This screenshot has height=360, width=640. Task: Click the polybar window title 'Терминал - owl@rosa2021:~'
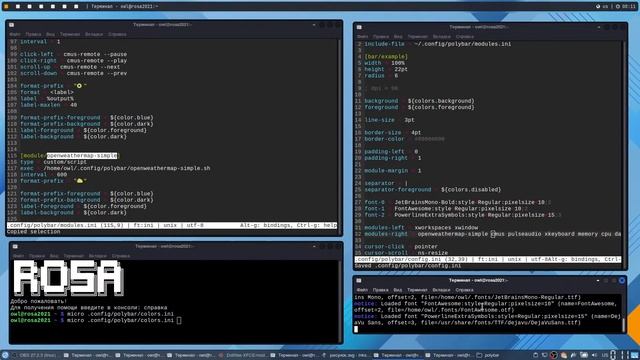[x=124, y=7]
